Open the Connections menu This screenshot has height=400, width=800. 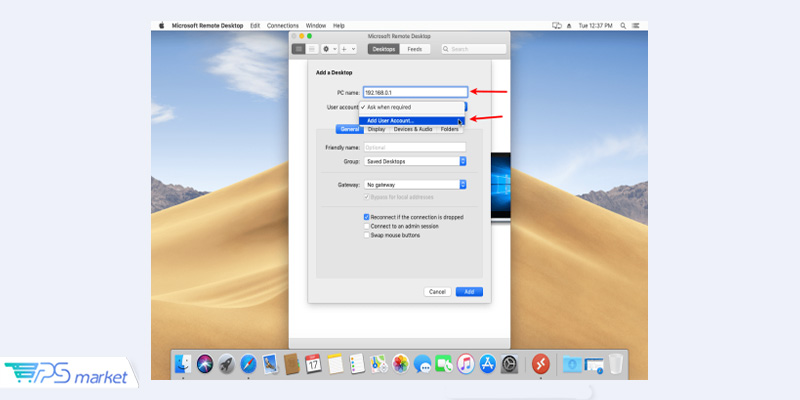point(283,26)
